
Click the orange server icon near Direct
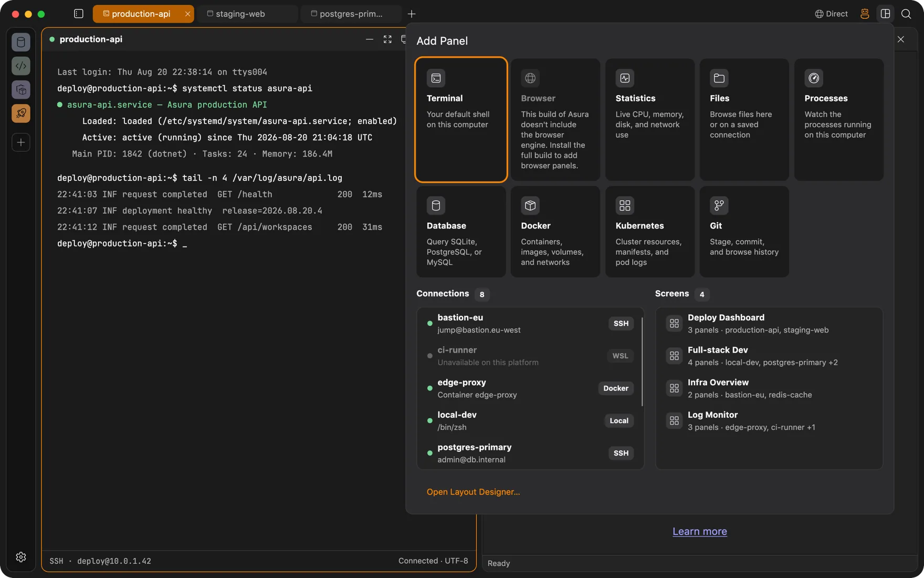click(865, 14)
